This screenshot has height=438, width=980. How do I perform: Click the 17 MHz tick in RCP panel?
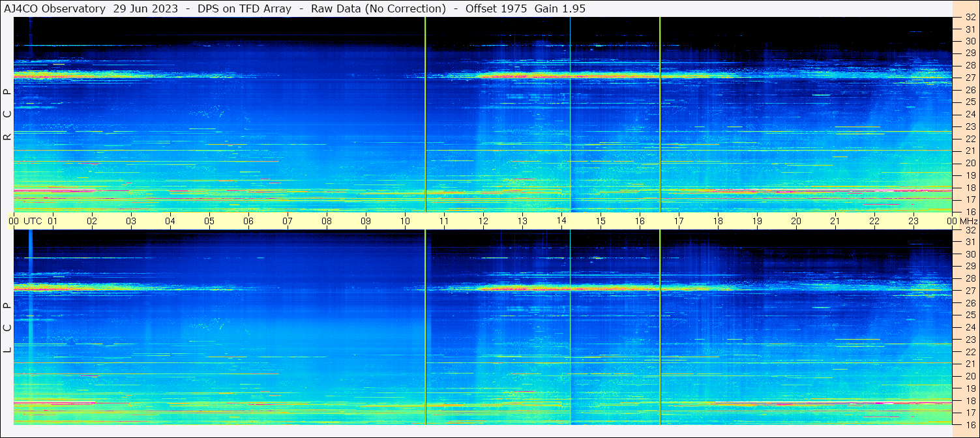[x=970, y=199]
